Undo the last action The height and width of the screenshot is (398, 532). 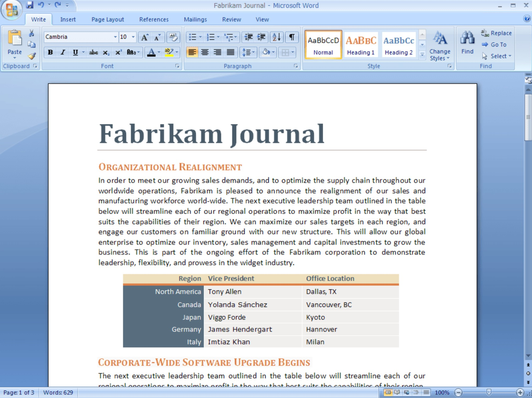tap(41, 5)
